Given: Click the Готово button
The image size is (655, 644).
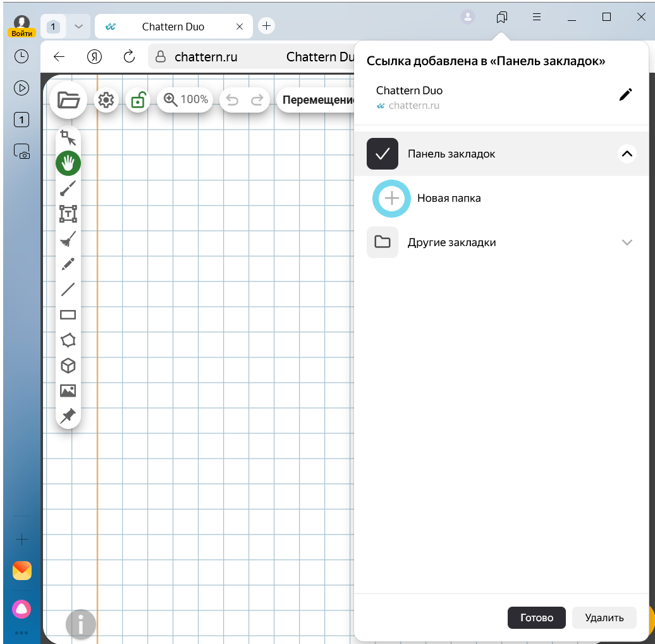Looking at the screenshot, I should click(537, 618).
